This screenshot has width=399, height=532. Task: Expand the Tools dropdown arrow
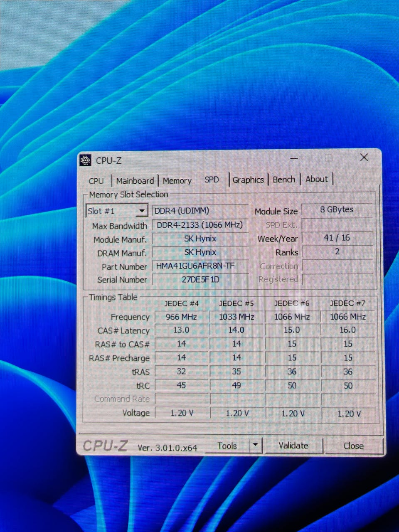tap(255, 445)
